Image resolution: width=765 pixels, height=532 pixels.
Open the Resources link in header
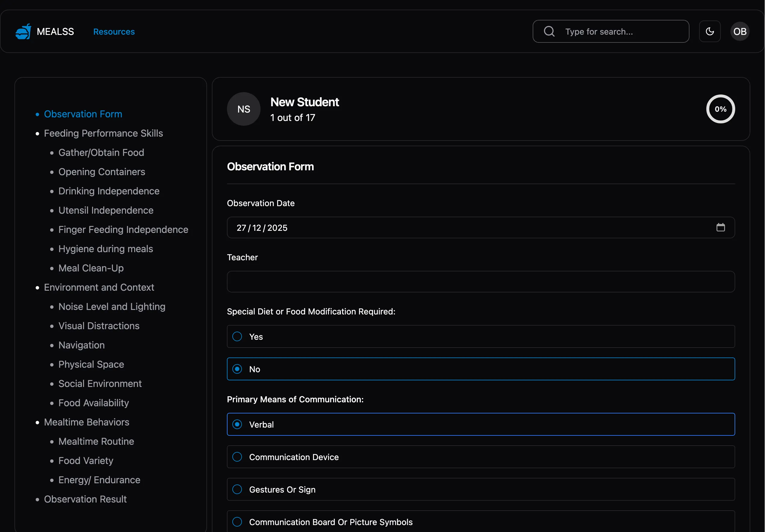114,32
